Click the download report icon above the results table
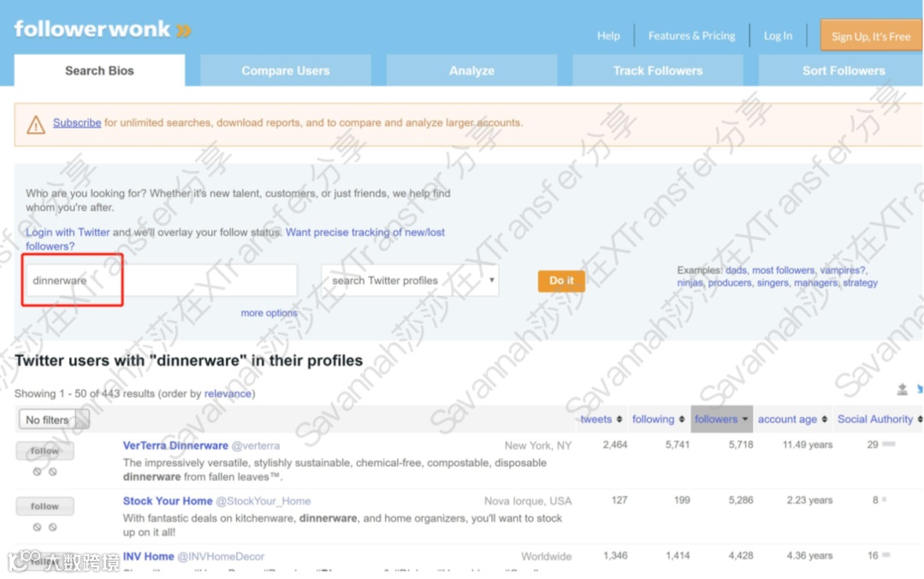The width and height of the screenshot is (924, 579). [x=902, y=389]
